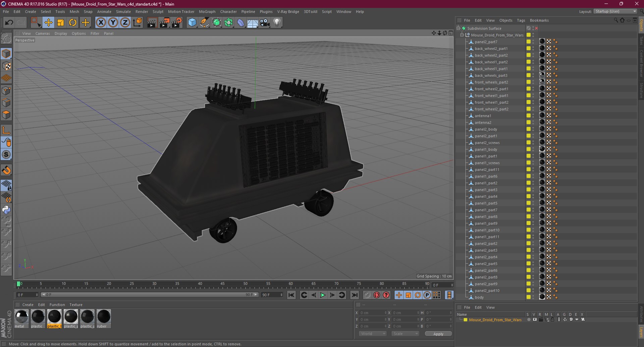644x347 pixels.
Task: Add Subdivision Surface generator icon
Action: pos(217,22)
